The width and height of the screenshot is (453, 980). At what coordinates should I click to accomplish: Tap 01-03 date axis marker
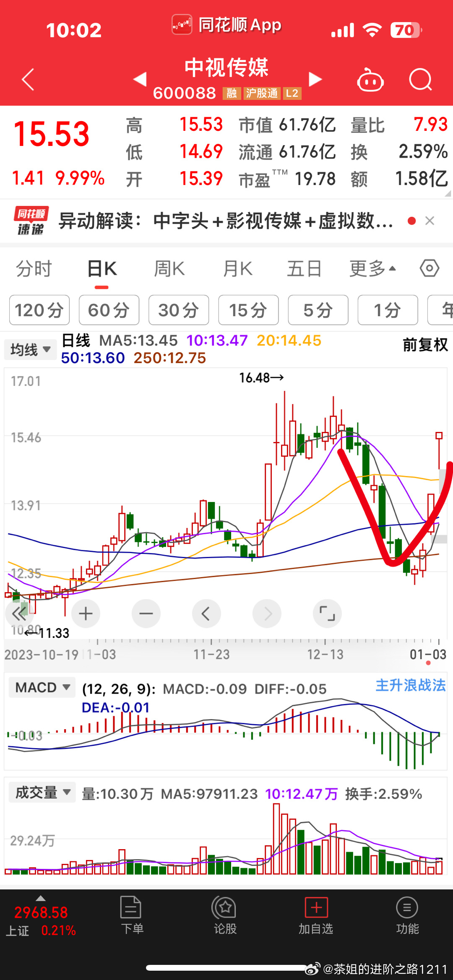(428, 655)
